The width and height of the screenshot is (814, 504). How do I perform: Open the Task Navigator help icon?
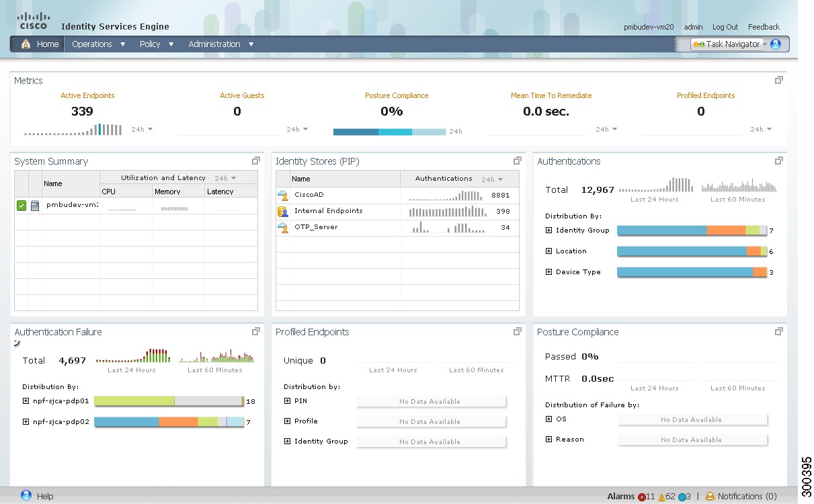[x=776, y=44]
